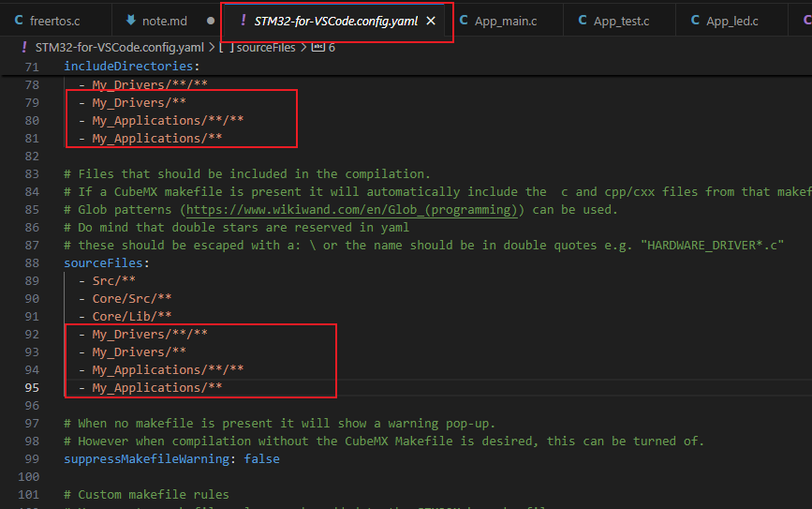Click comment 'Do mind that double stars'
812x509 pixels.
coord(236,227)
